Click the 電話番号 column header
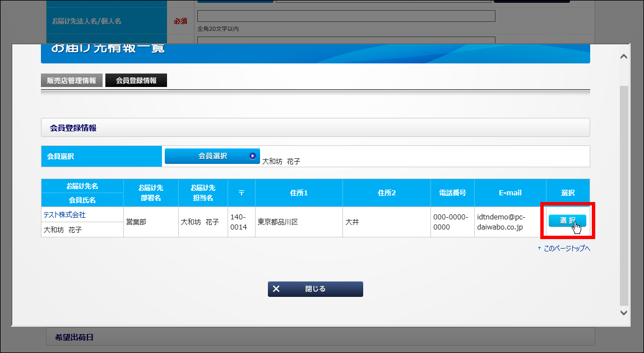The image size is (644, 353). pyautogui.click(x=452, y=192)
